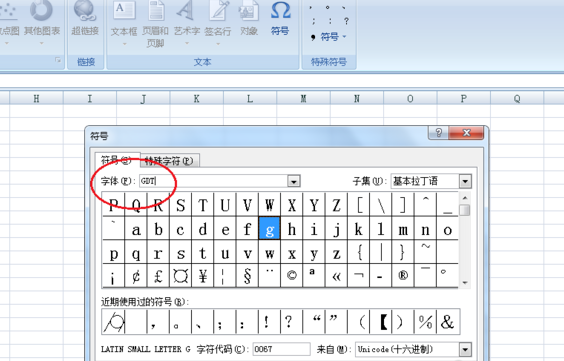564x361 pixels.
Task: Click the question mark in the special symbols group
Action: (x=346, y=21)
